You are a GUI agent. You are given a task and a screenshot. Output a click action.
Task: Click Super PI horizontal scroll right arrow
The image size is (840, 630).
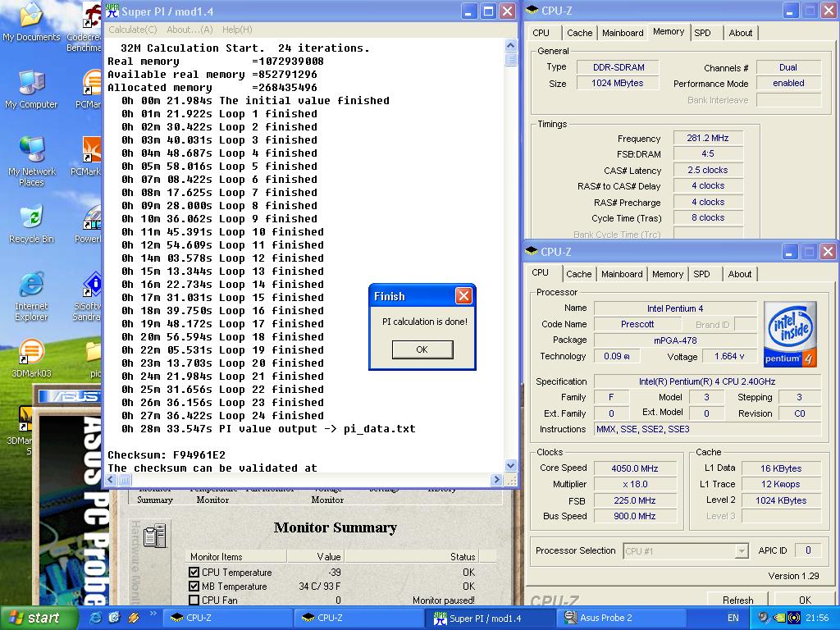496,479
